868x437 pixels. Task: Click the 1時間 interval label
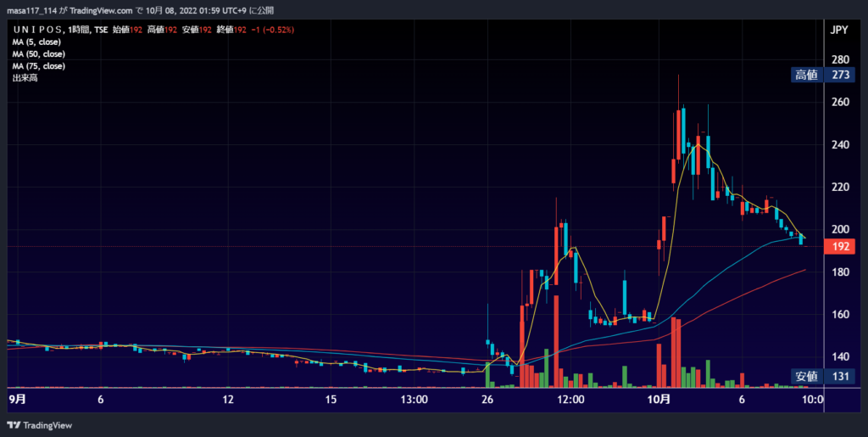(77, 30)
